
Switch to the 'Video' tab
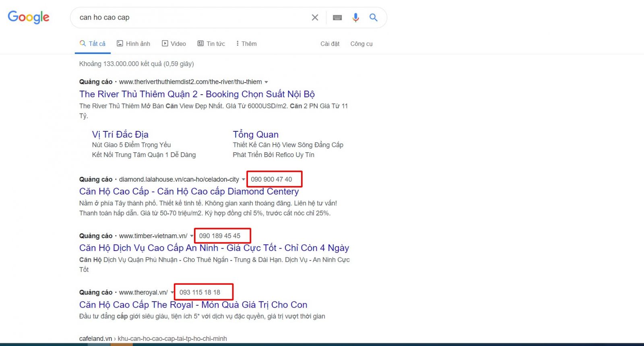174,44
